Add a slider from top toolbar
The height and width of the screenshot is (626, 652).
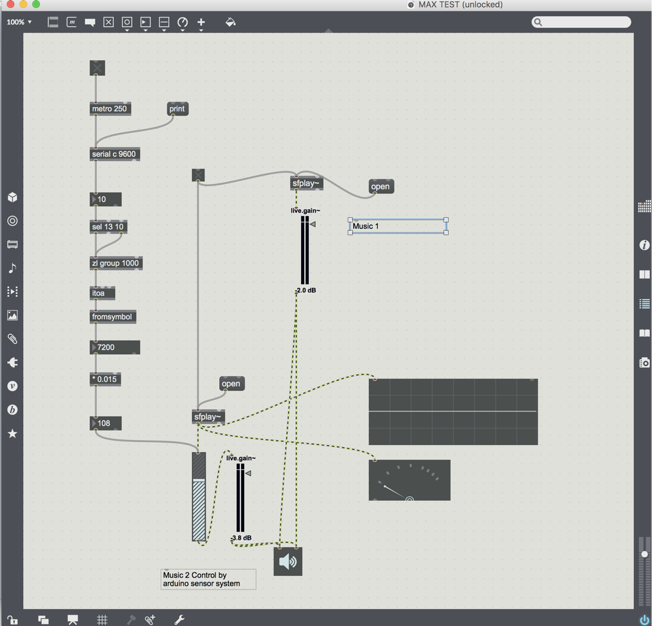coord(164,22)
